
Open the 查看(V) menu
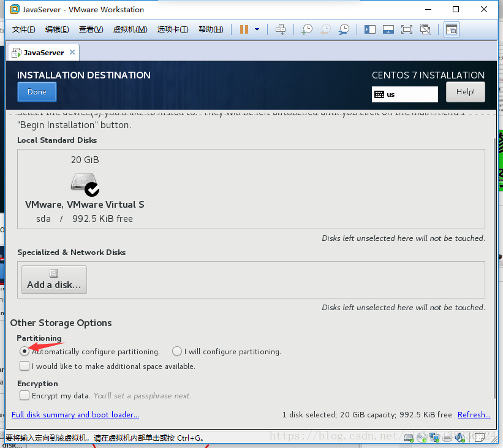[91, 29]
